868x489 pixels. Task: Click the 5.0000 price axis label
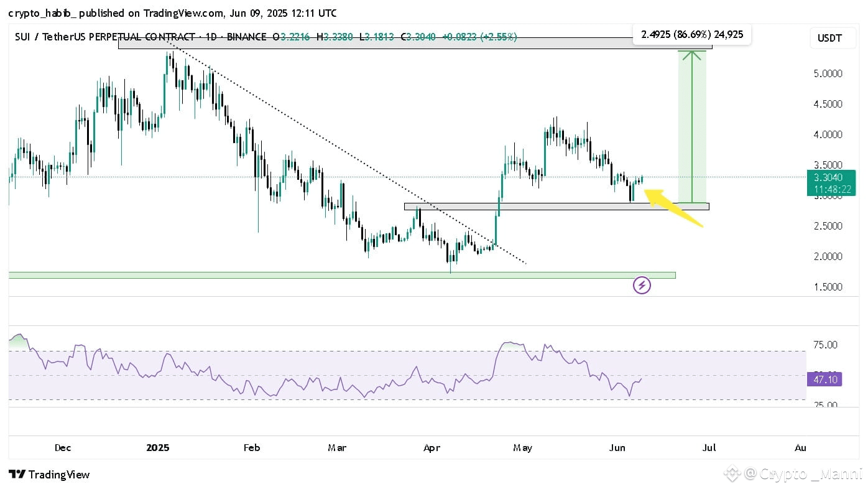pyautogui.click(x=828, y=73)
